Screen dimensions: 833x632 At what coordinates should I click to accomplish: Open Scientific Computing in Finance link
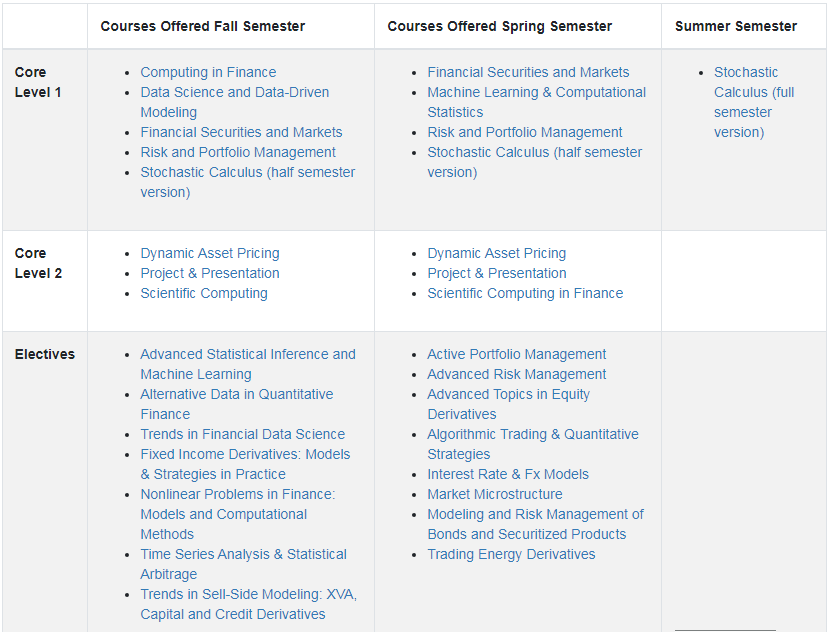pyautogui.click(x=525, y=293)
